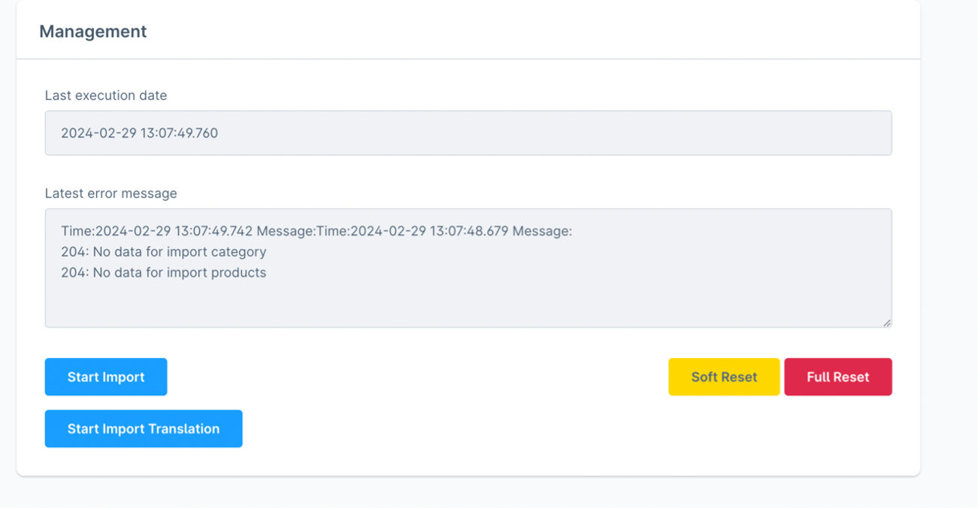The image size is (980, 510).
Task: Click the 'Last execution date' label
Action: coord(106,96)
